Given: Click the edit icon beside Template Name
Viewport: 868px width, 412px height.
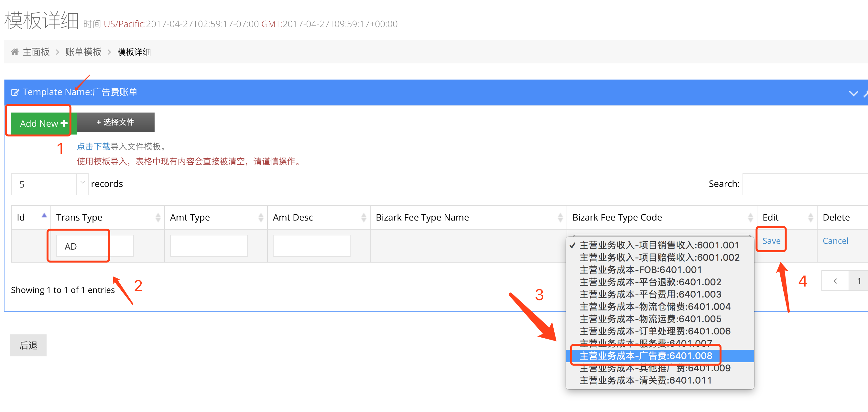Looking at the screenshot, I should [x=15, y=92].
